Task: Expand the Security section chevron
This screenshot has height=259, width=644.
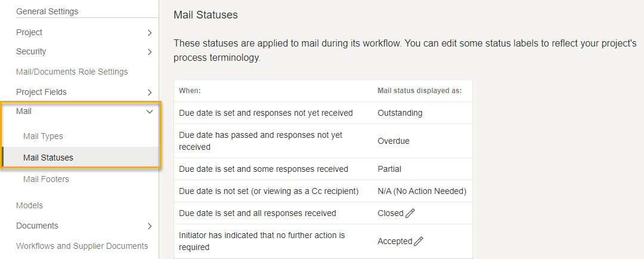Action: 150,52
